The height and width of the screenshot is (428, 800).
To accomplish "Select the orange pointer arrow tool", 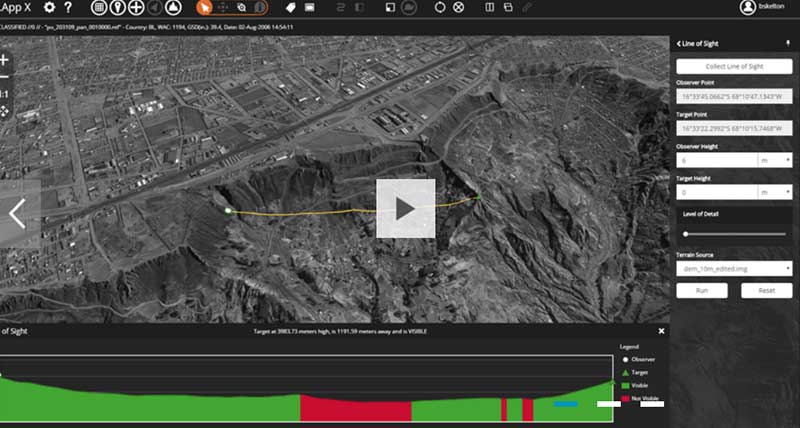I will (x=202, y=7).
